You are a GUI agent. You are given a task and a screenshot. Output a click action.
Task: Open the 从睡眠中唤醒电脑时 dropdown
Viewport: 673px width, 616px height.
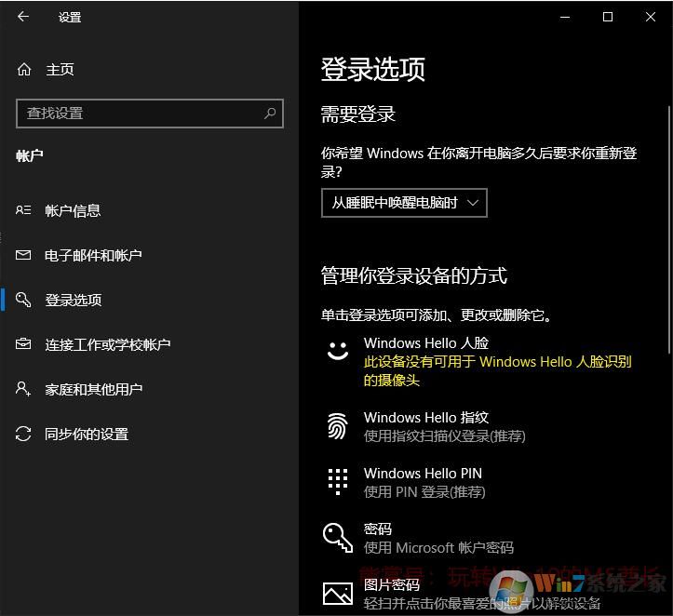(x=404, y=203)
